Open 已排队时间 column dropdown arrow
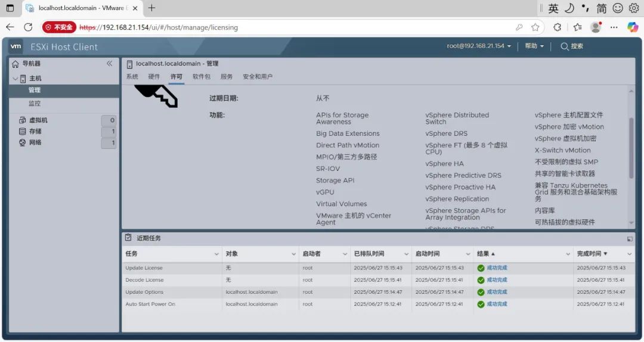 (406, 254)
